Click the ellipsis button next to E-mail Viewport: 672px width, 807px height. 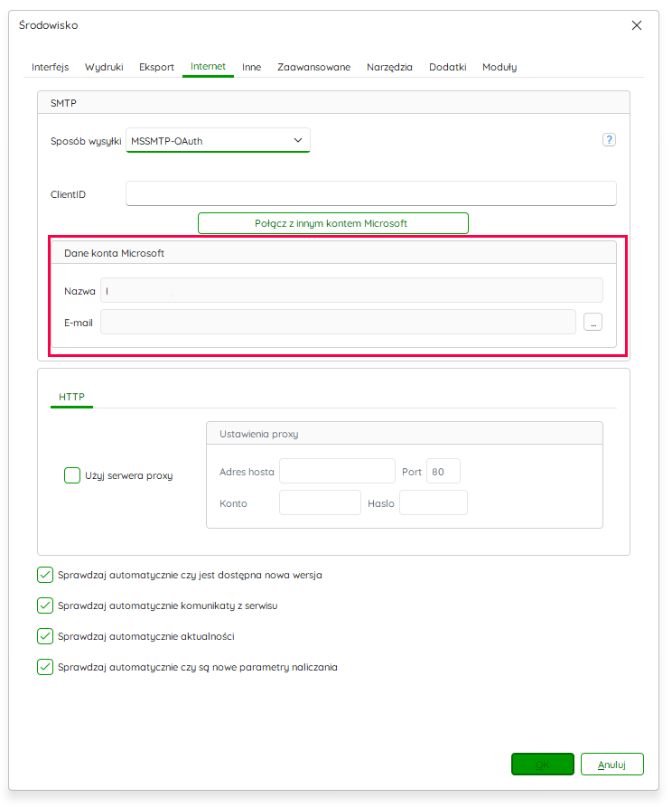point(593,323)
